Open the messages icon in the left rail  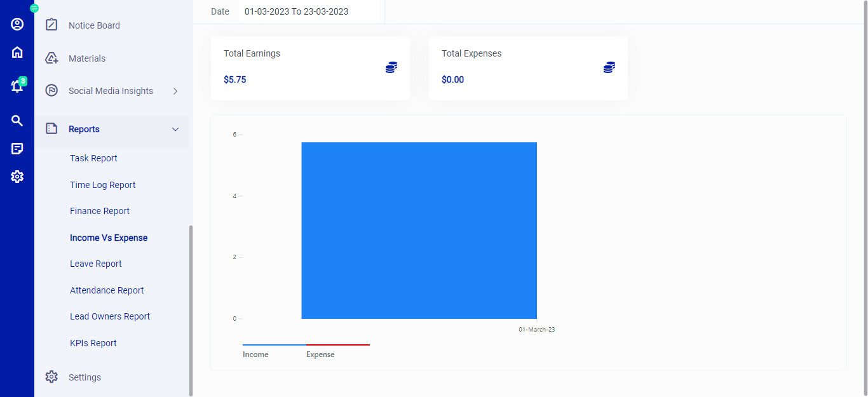(x=17, y=149)
